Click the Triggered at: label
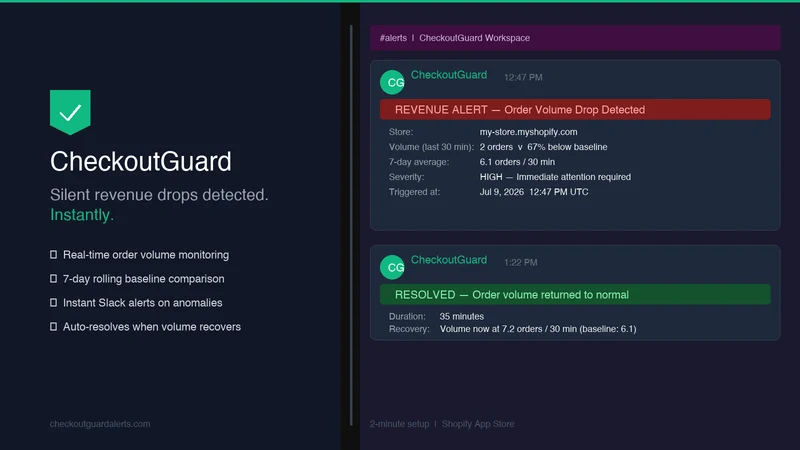The width and height of the screenshot is (800, 450). coord(414,192)
